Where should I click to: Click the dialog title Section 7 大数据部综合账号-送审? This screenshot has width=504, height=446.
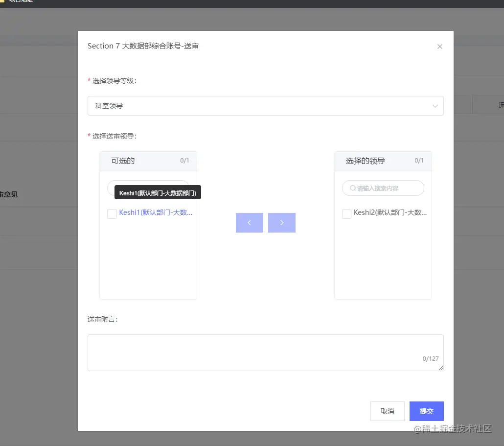coord(143,46)
